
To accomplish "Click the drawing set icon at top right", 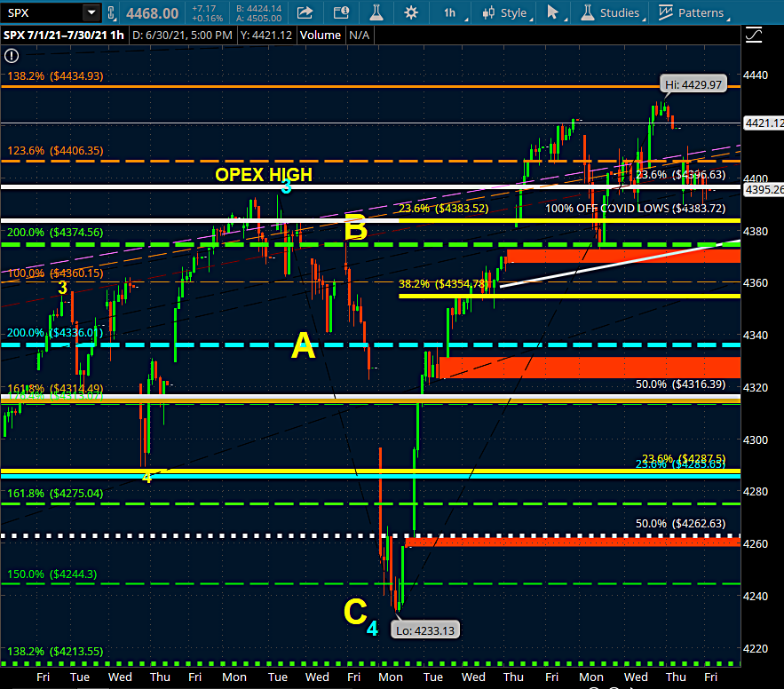I will [754, 36].
